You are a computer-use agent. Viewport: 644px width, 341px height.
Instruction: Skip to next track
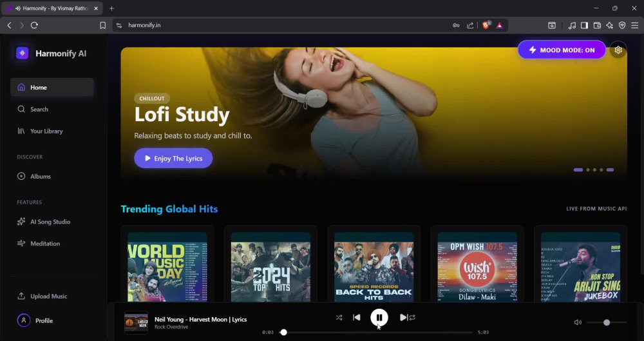(x=403, y=317)
